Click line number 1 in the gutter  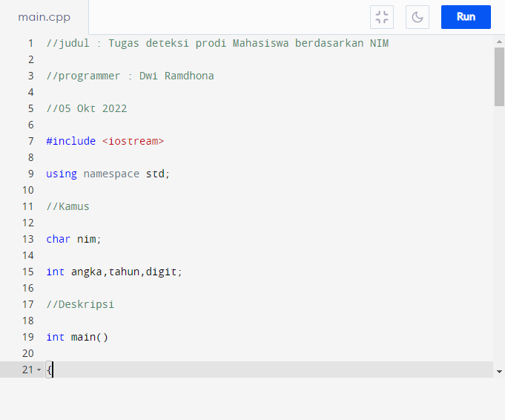tap(30, 43)
